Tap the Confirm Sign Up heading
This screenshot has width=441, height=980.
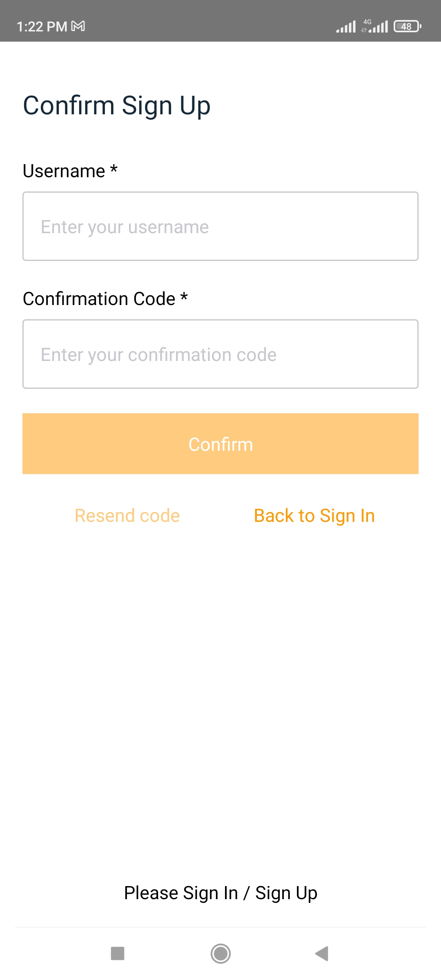click(117, 106)
